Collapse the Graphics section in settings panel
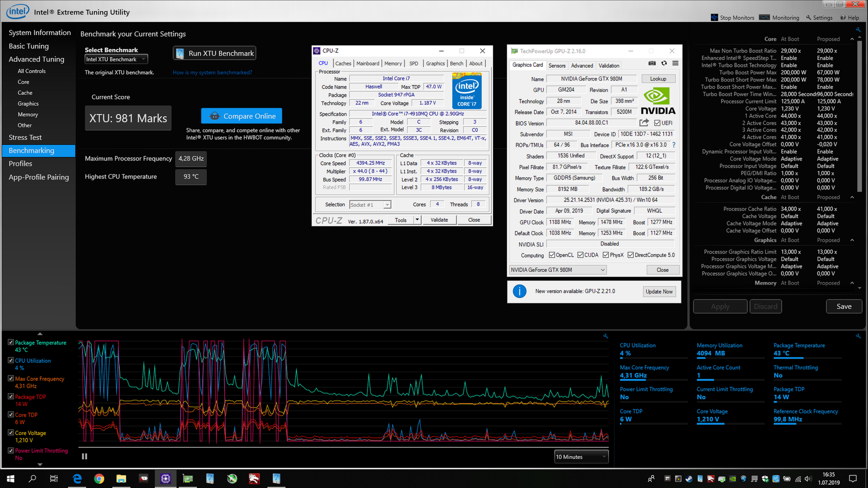This screenshot has width=868, height=488. tap(852, 240)
